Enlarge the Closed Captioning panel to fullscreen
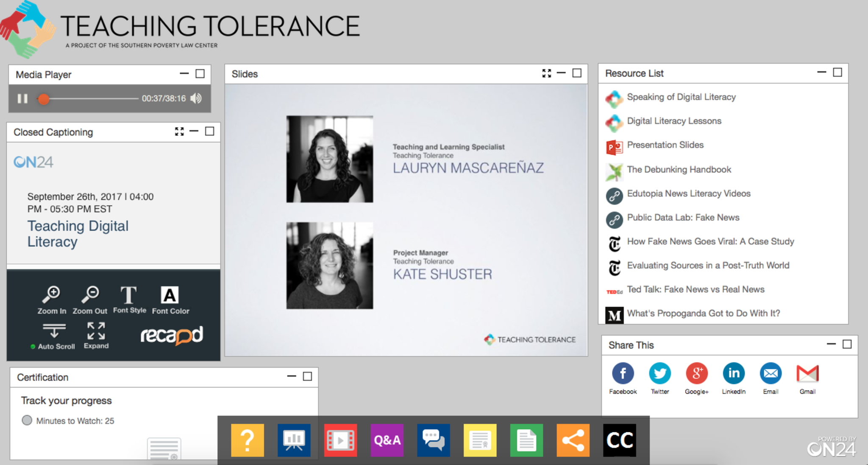Image resolution: width=868 pixels, height=465 pixels. click(179, 132)
